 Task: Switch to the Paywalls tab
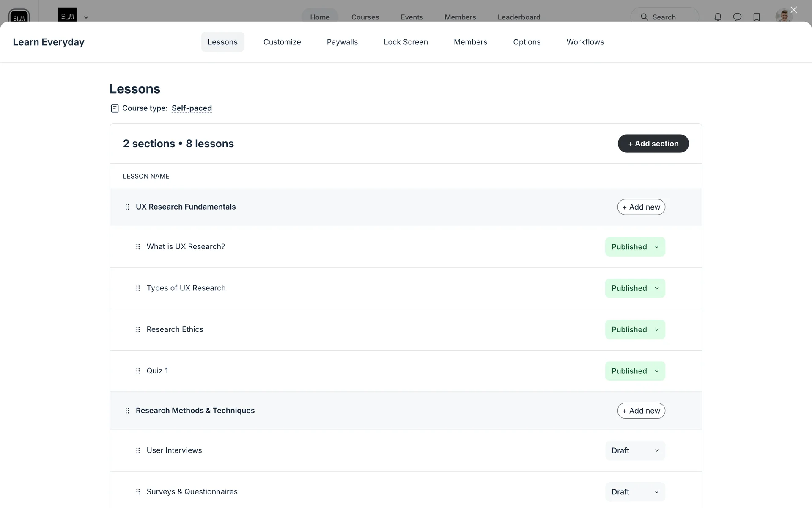(x=342, y=42)
